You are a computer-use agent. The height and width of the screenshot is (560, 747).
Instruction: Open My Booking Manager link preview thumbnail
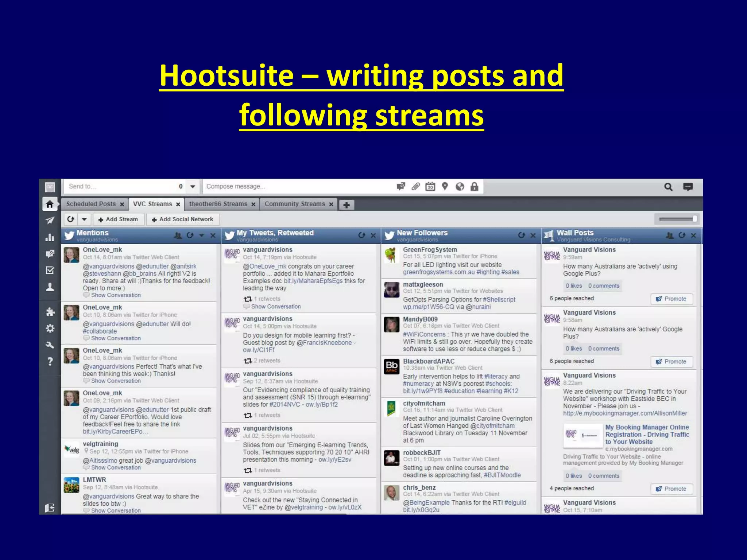pyautogui.click(x=583, y=436)
